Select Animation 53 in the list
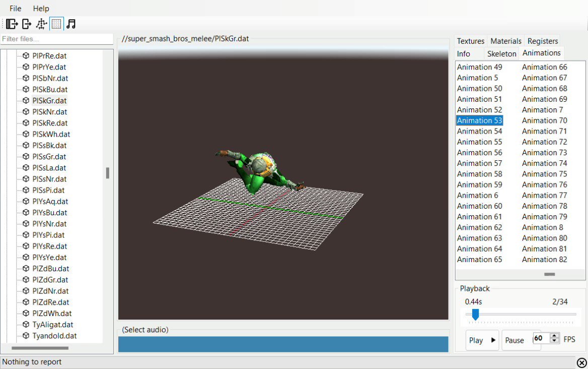The width and height of the screenshot is (588, 369). tap(479, 120)
